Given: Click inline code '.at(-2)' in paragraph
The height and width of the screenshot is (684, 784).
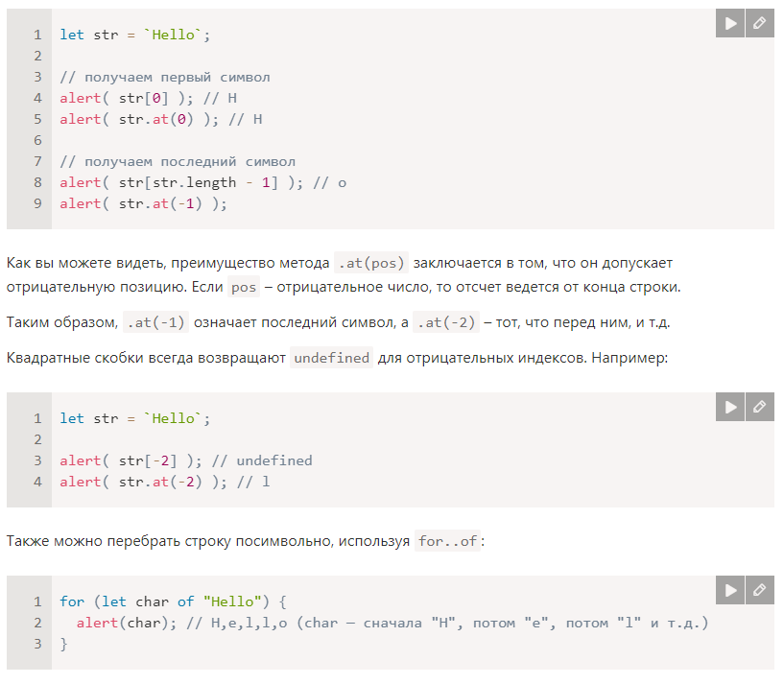Looking at the screenshot, I should pos(446,322).
